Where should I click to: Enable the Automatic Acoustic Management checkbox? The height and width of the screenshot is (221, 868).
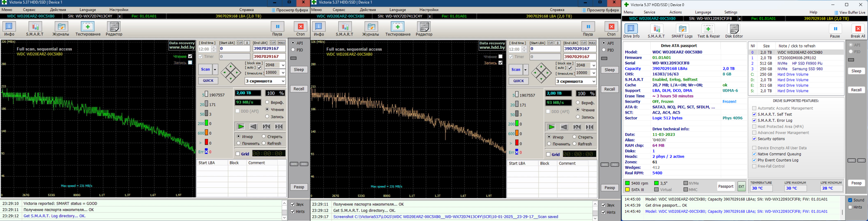coord(754,108)
